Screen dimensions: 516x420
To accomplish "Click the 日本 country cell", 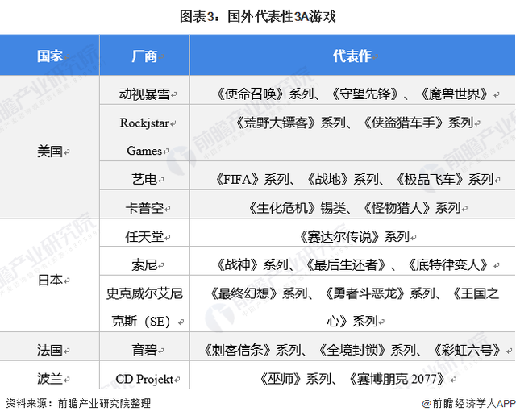I will click(49, 279).
